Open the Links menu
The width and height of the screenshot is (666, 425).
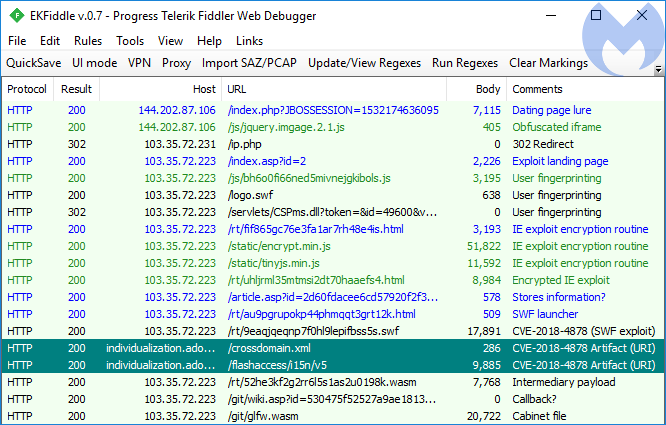tap(249, 41)
